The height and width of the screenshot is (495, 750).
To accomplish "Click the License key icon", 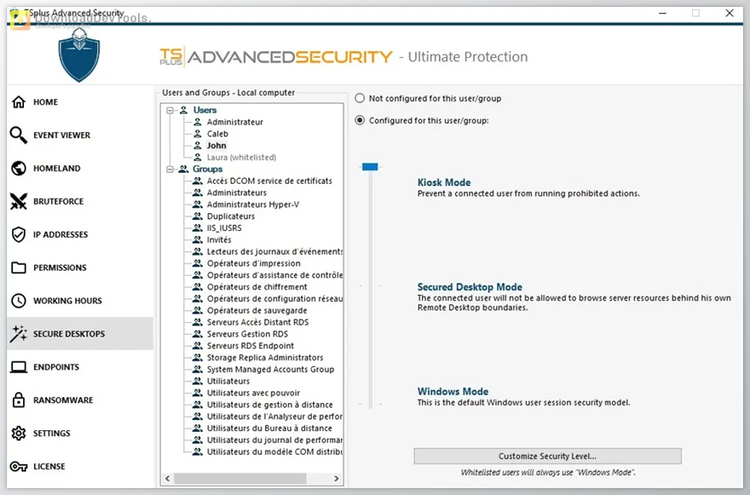I will pos(19,466).
